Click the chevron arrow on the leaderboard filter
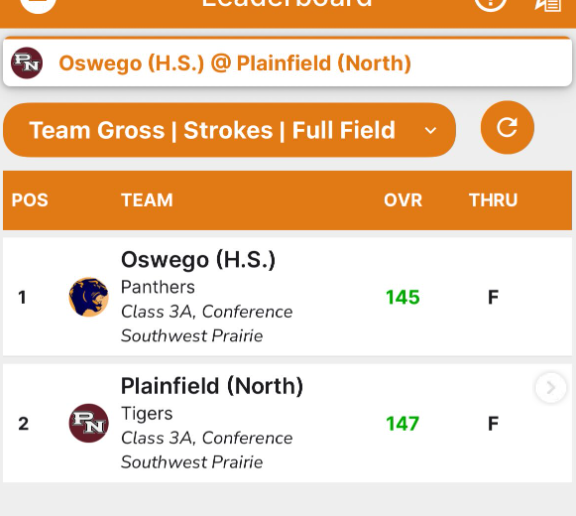This screenshot has width=576, height=516. point(430,130)
